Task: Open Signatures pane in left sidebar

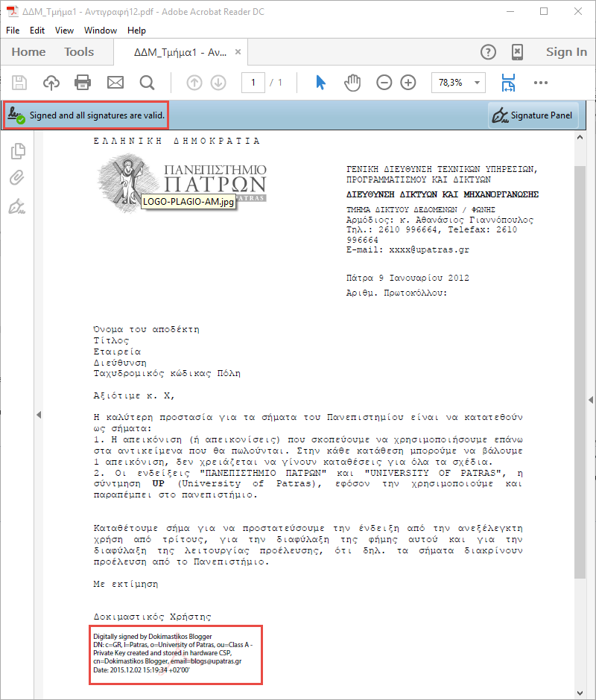Action: point(17,206)
